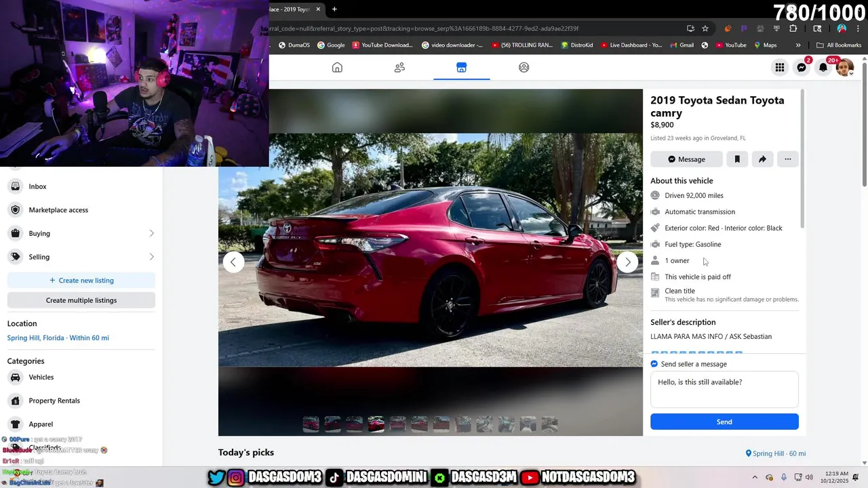This screenshot has width=868, height=488.
Task: Expand the Buying section chevron
Action: coord(151,233)
